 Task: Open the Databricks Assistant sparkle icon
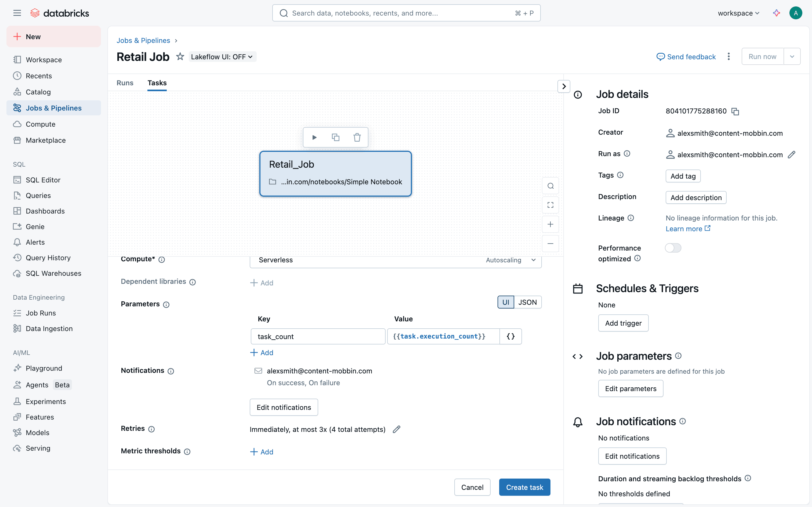pyautogui.click(x=776, y=13)
